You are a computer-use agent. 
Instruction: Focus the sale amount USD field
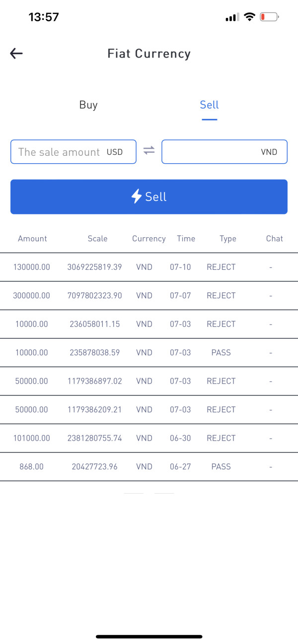pos(60,152)
